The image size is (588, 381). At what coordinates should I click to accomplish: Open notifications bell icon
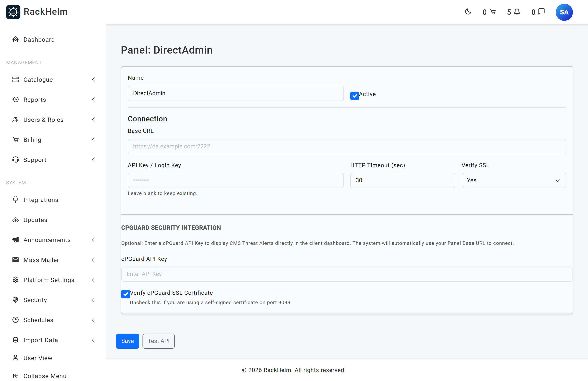pos(517,12)
